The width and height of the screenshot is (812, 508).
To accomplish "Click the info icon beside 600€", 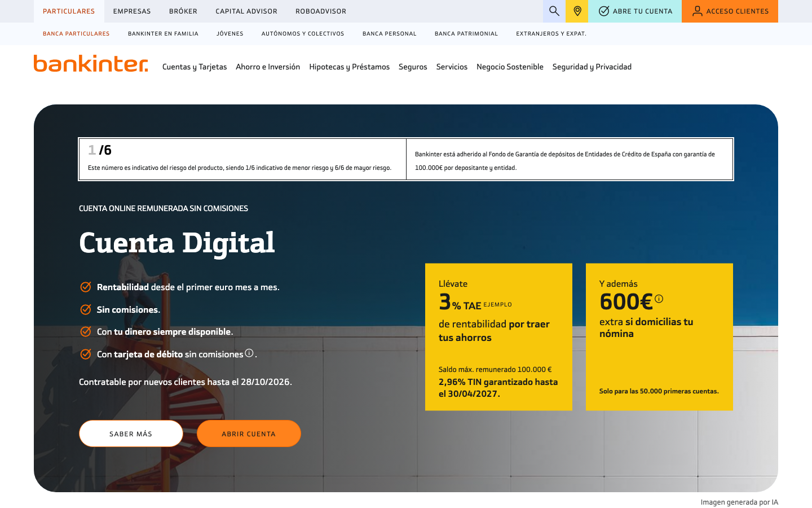I will [x=659, y=299].
